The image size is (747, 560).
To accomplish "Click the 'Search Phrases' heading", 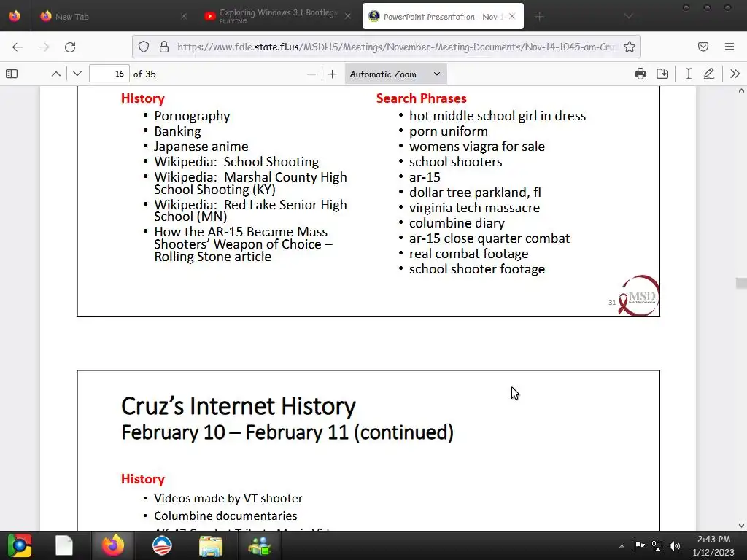I will [x=421, y=98].
